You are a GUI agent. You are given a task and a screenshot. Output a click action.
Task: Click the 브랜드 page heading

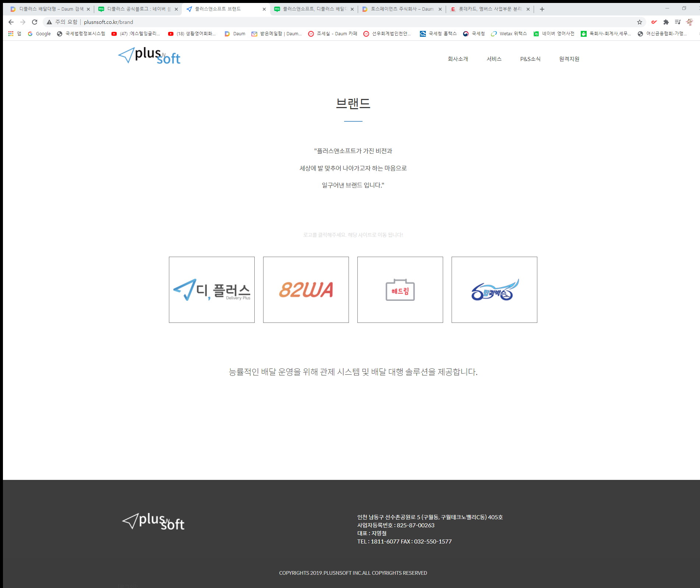[353, 104]
